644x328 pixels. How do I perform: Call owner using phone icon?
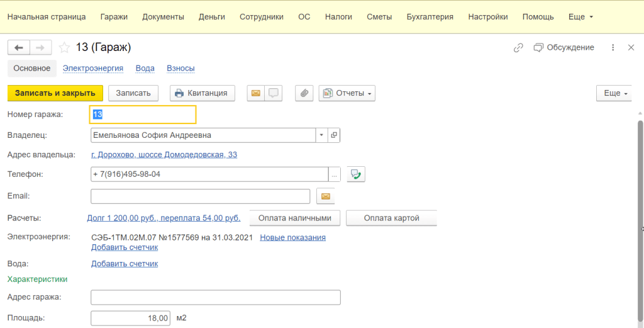tap(356, 174)
